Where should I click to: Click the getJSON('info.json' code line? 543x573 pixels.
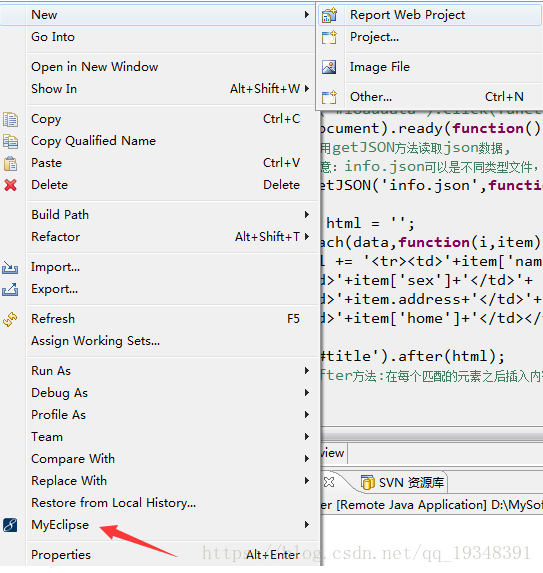pos(432,185)
